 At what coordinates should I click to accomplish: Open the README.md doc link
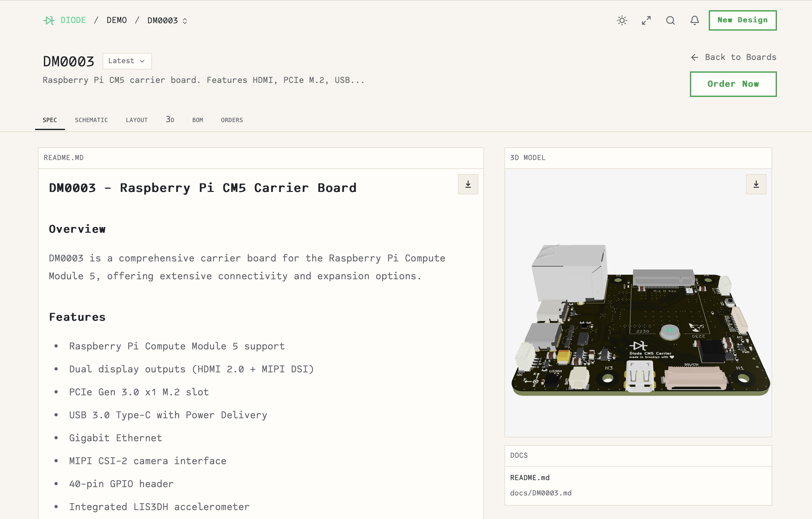(x=529, y=478)
